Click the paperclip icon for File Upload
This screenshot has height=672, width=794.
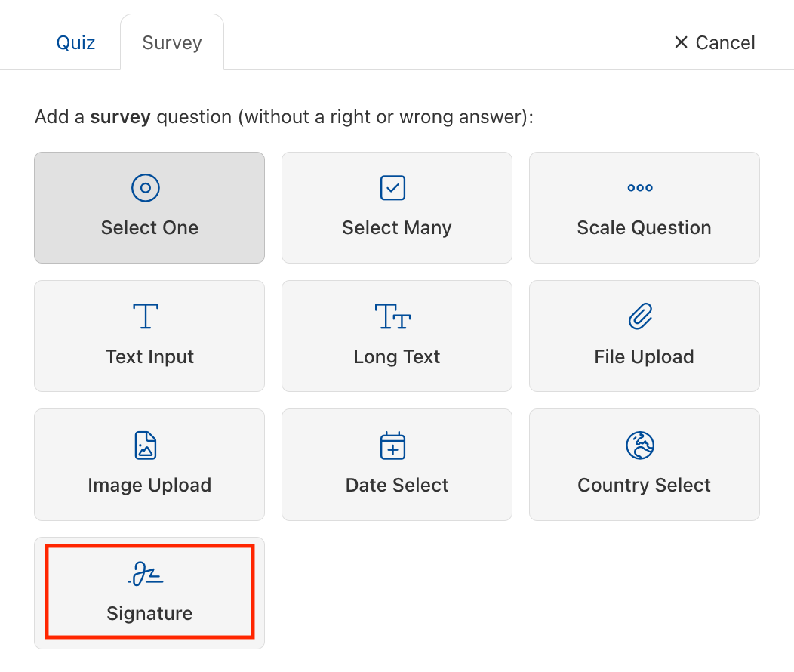[x=640, y=316]
